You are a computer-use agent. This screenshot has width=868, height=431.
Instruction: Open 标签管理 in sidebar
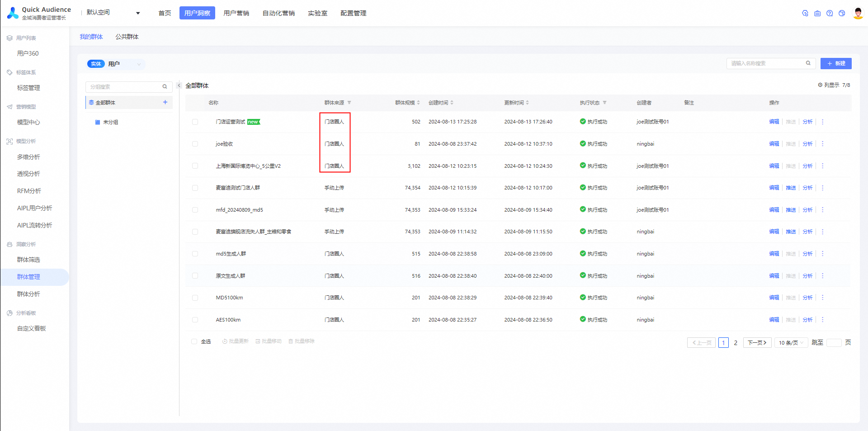(28, 88)
